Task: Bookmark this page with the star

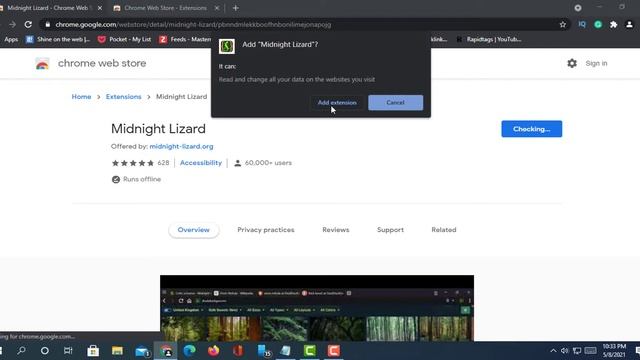Action: click(562, 24)
